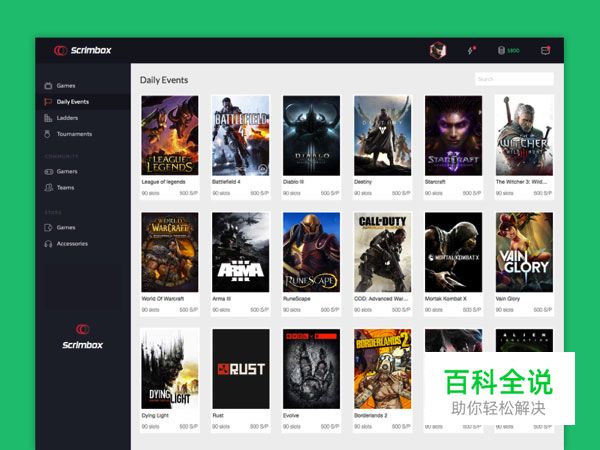Click the 'RuneScape' title text
Viewport: 600px width, 450px height.
click(x=297, y=298)
